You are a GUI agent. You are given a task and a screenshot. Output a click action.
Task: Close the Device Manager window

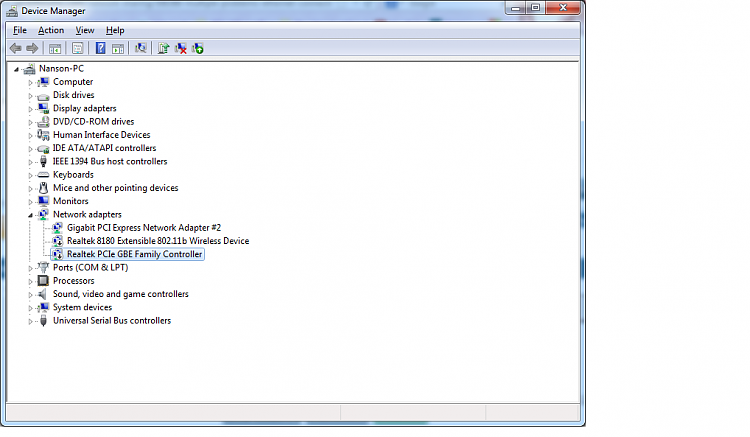click(x=563, y=8)
